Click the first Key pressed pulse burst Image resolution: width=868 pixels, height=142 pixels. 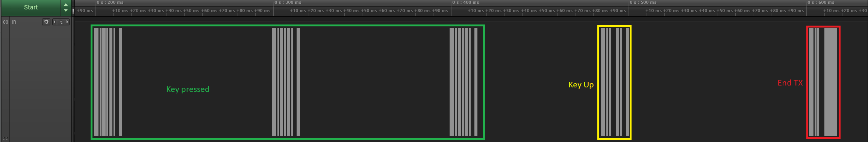click(x=108, y=82)
